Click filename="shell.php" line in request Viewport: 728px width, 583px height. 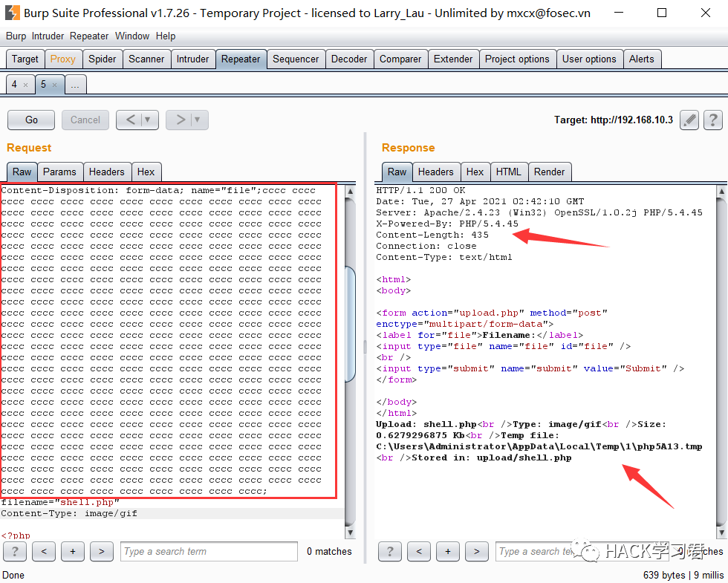(x=60, y=502)
